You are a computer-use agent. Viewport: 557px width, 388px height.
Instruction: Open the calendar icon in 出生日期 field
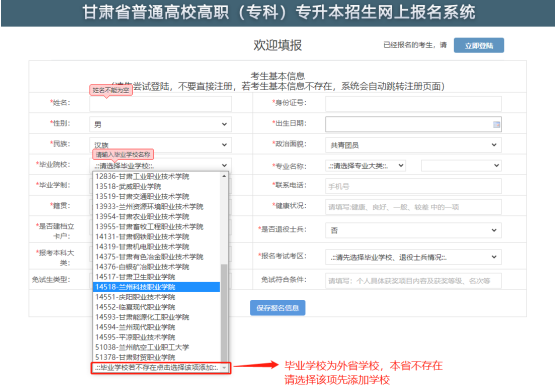[496, 124]
